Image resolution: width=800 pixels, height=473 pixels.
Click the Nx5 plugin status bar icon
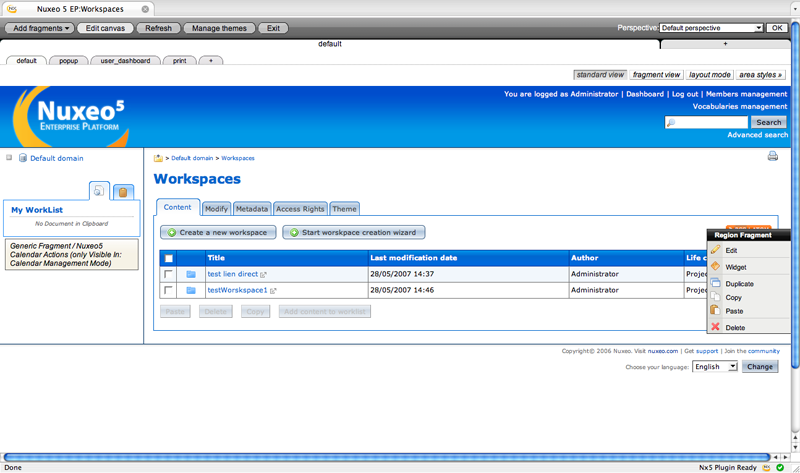click(x=766, y=467)
